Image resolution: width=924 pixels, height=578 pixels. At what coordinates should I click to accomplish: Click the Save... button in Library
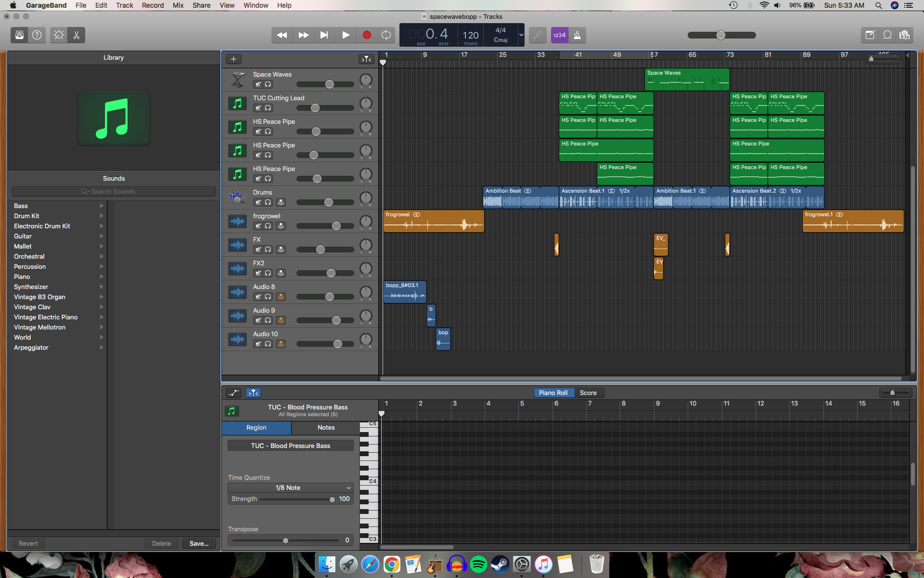point(199,544)
